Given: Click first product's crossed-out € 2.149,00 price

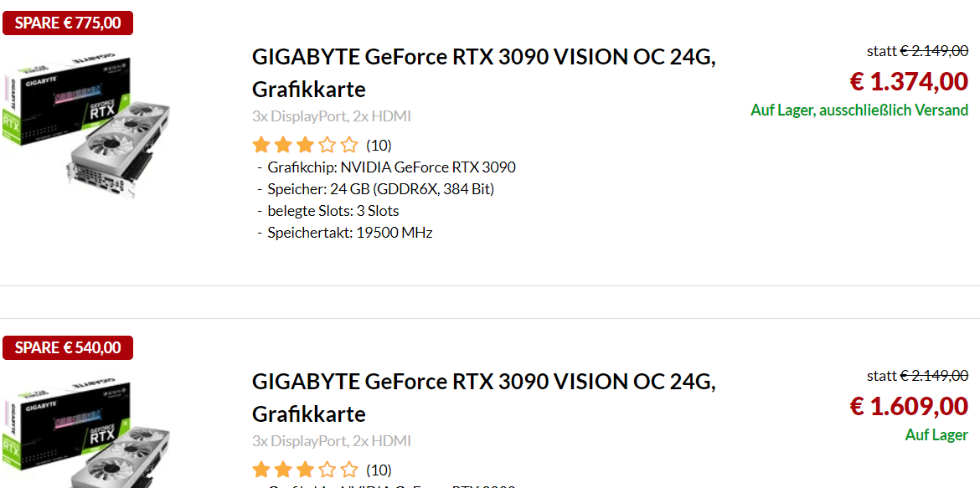Looking at the screenshot, I should [934, 51].
